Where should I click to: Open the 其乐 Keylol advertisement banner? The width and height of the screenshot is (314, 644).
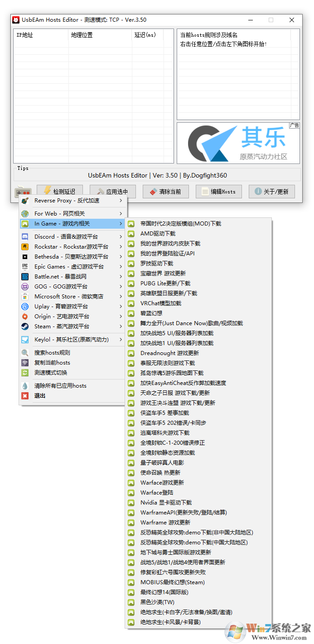[238, 143]
